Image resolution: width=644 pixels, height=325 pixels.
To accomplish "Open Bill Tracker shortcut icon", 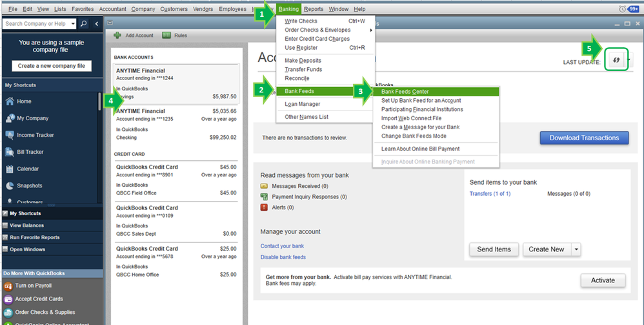I will [x=10, y=152].
